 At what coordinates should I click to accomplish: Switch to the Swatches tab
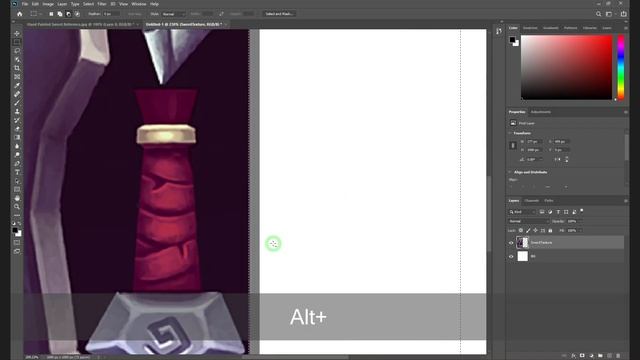(x=530, y=28)
